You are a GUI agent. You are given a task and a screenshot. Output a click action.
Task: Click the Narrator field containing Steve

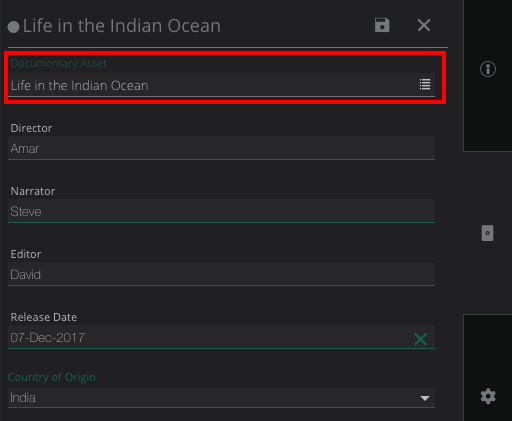tap(221, 211)
